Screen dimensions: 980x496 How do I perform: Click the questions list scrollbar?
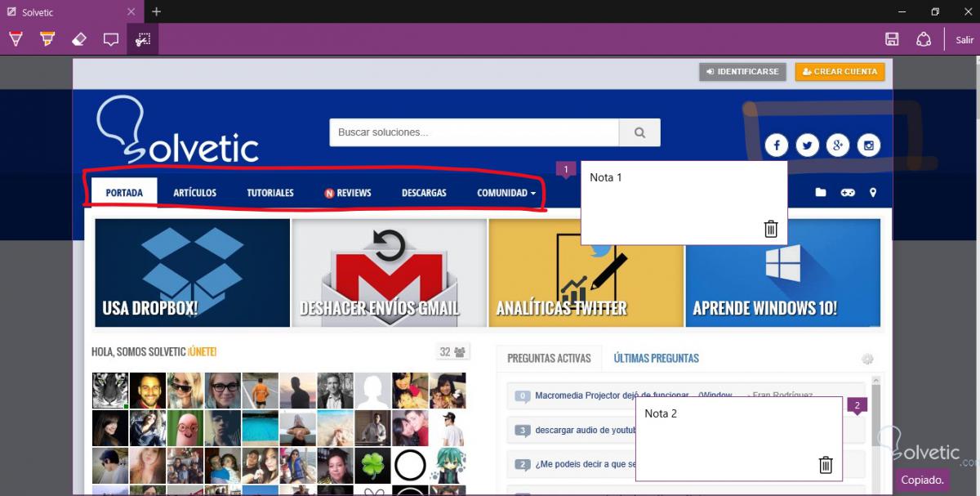[x=878, y=433]
